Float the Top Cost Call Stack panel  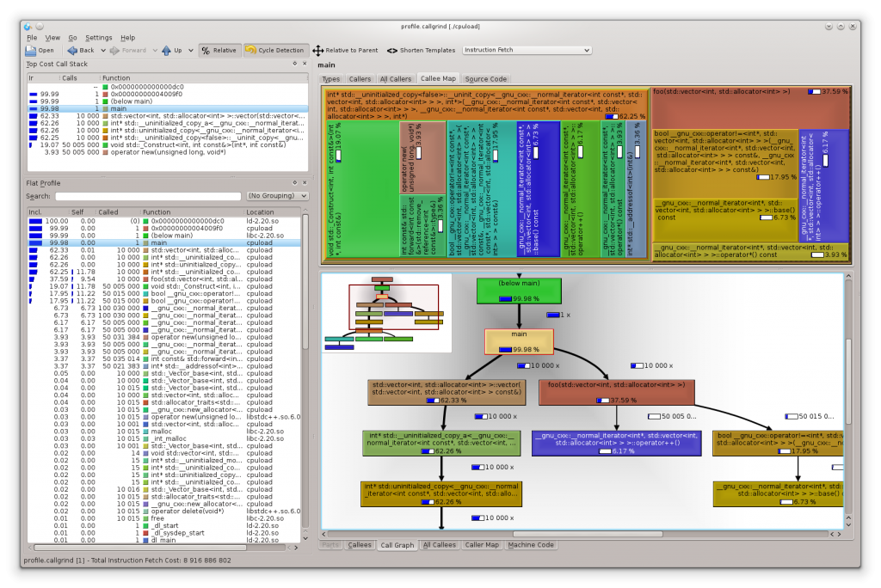pyautogui.click(x=294, y=64)
